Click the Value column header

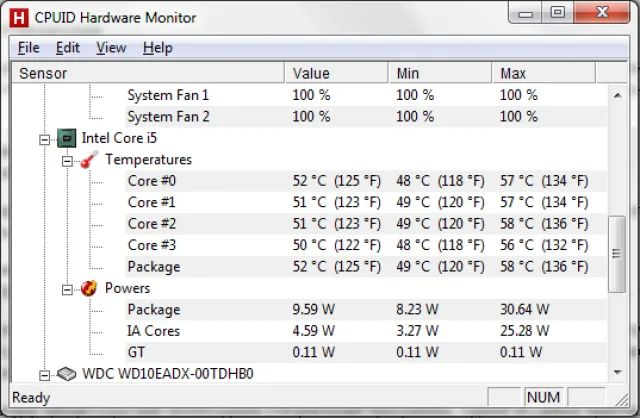(x=336, y=73)
